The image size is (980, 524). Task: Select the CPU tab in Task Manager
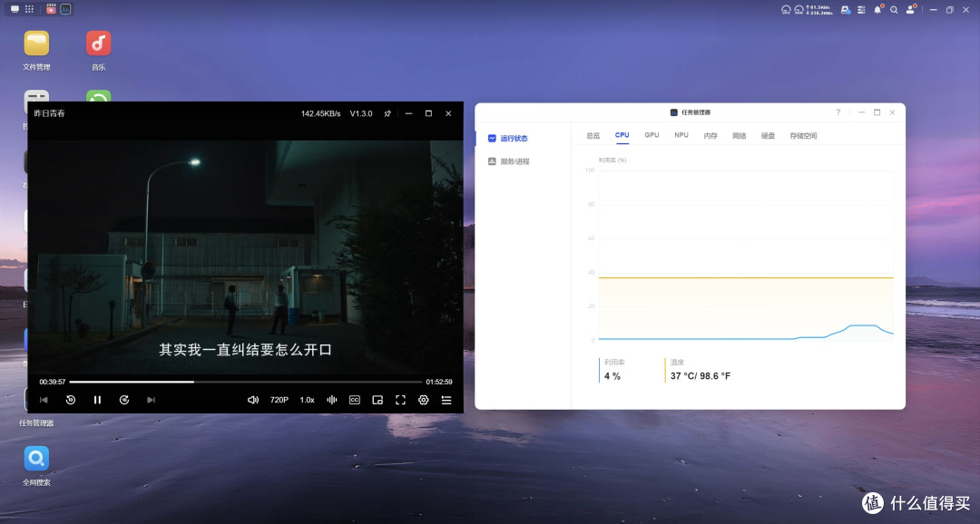click(622, 135)
